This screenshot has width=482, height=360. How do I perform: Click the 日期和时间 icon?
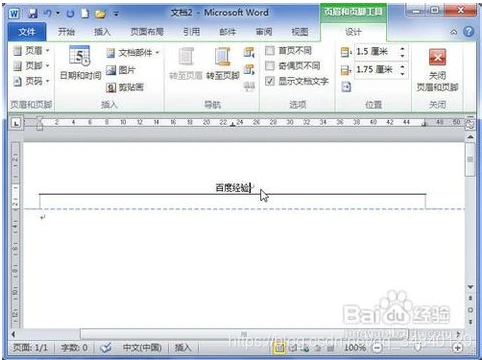coord(80,56)
